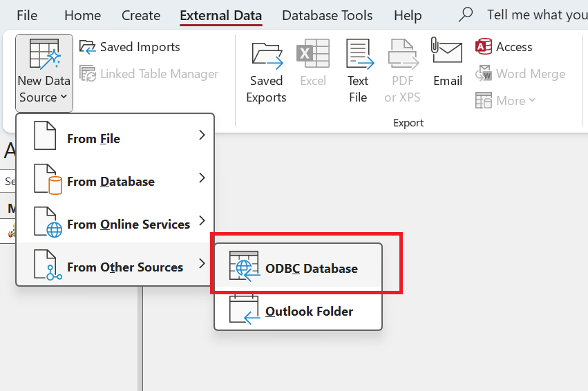Expand the From Database submenu

[x=115, y=178]
